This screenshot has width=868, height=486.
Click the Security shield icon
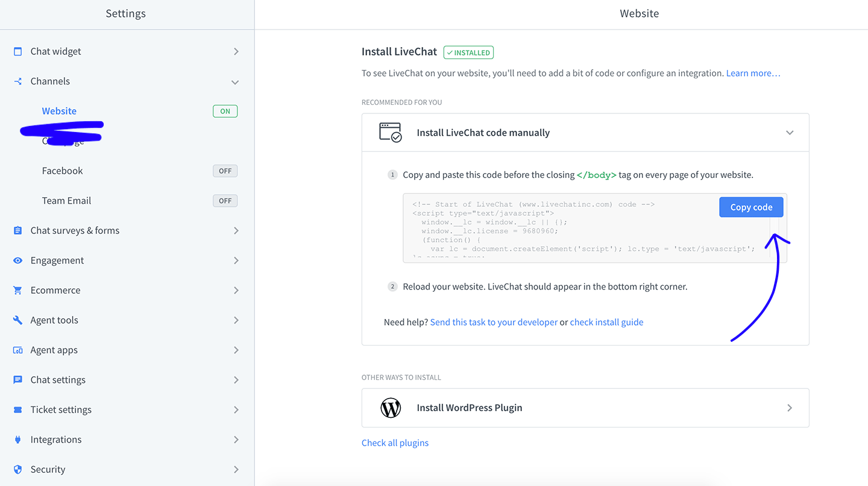point(17,469)
